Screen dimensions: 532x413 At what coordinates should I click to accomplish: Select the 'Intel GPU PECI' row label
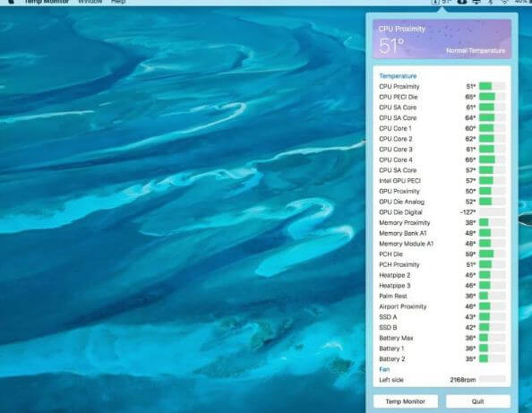tap(399, 181)
